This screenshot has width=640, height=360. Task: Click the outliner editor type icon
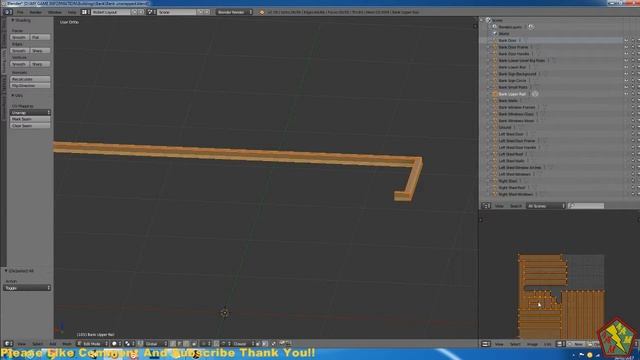pos(486,206)
